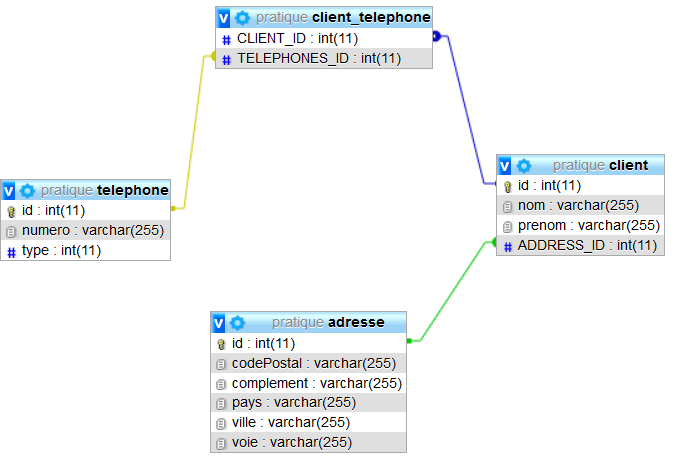Collapse the telephone table using the V toggle
Screen dimensions: 678x460
pos(9,190)
